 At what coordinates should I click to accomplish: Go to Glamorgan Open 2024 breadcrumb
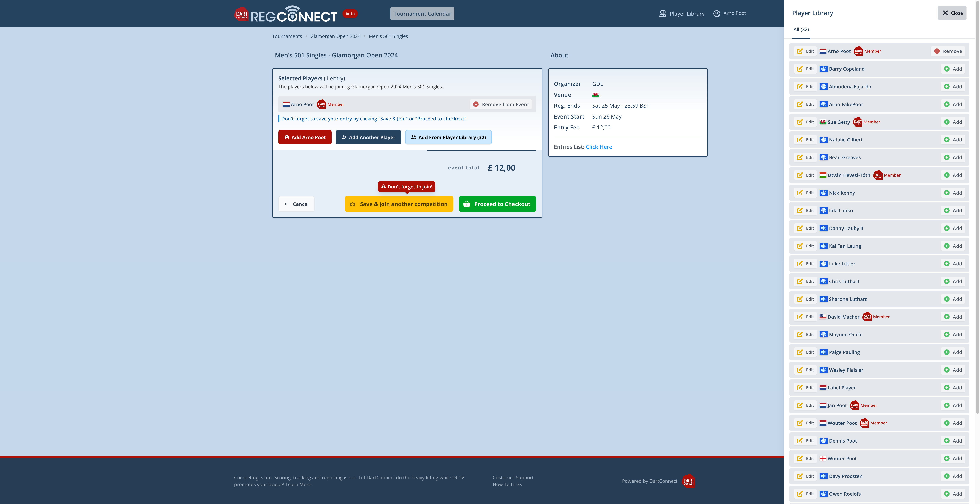coord(335,36)
